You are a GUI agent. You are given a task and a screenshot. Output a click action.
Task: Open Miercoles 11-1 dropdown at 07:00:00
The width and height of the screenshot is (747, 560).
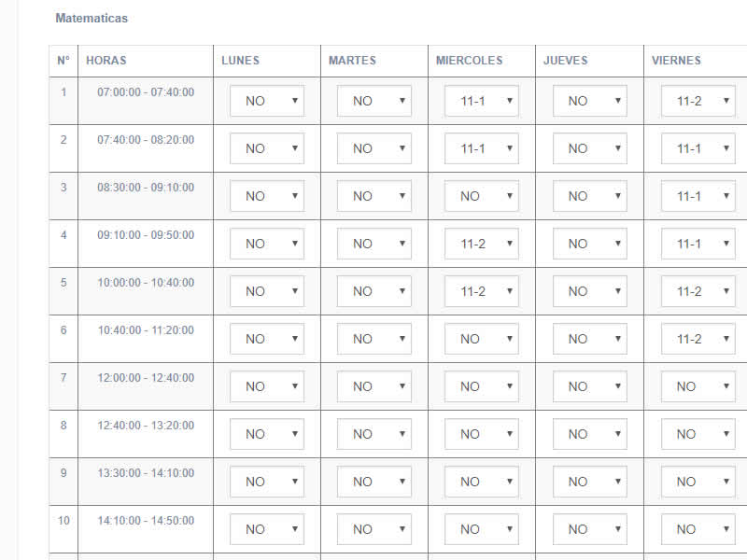482,101
